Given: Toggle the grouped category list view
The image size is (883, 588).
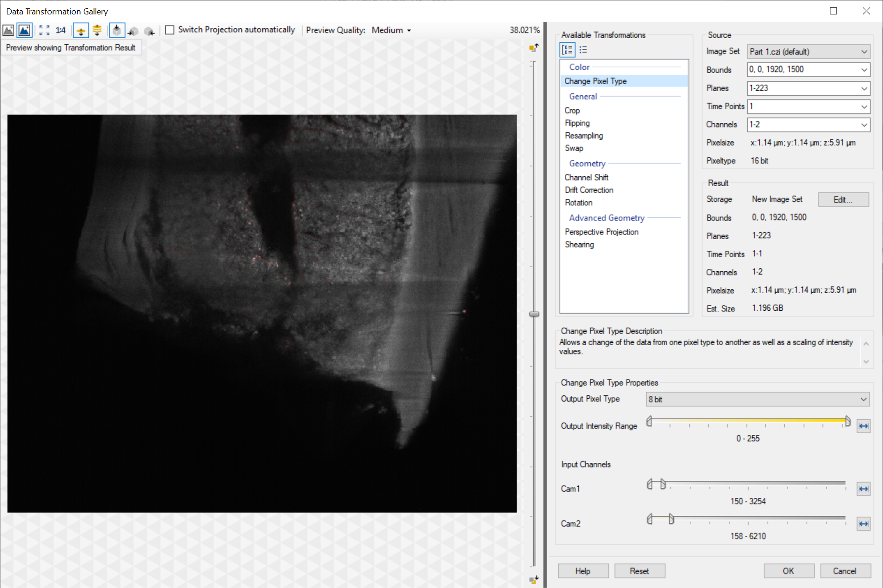Looking at the screenshot, I should click(568, 50).
